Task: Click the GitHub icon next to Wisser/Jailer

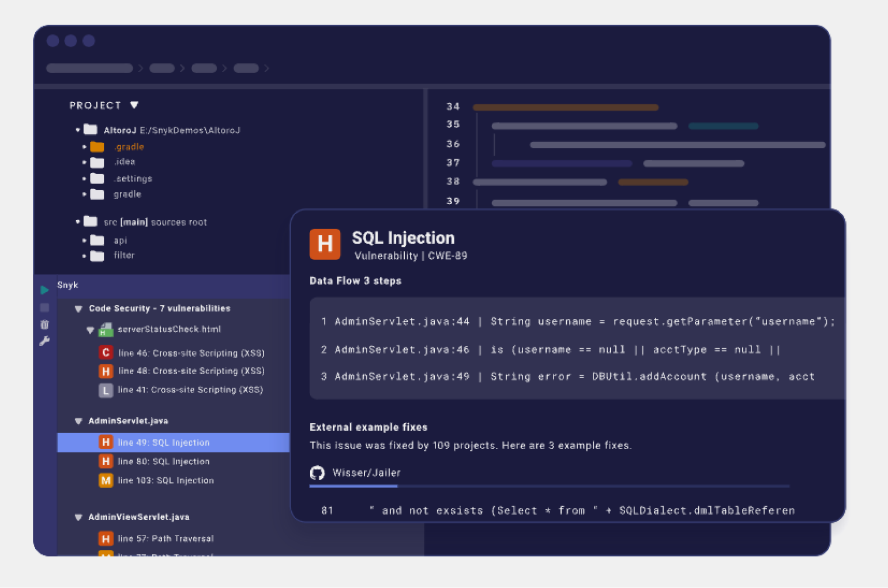Action: point(317,473)
